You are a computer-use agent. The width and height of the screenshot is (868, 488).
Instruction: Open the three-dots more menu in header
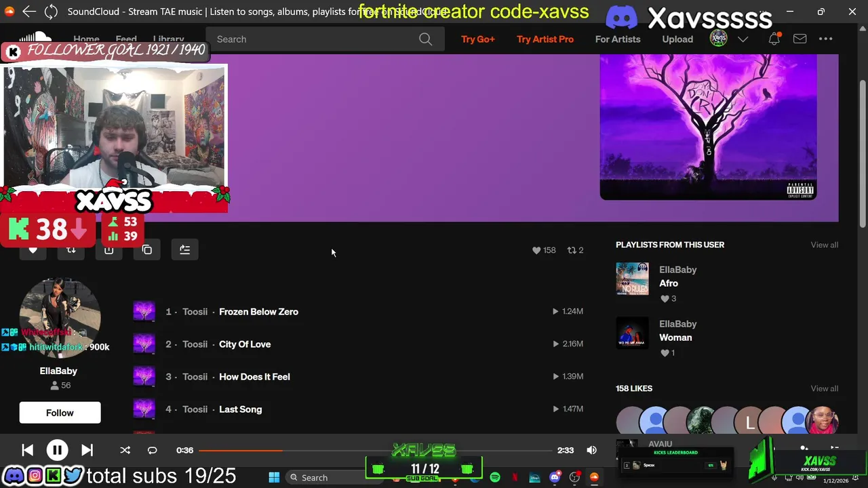pos(826,39)
